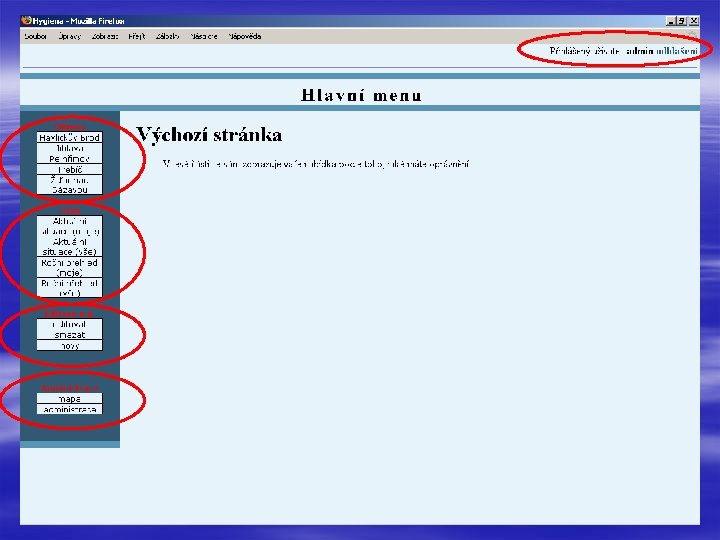Screen dimensions: 720x540
Task: Open the Zobrazit menu
Action: tap(105, 36)
